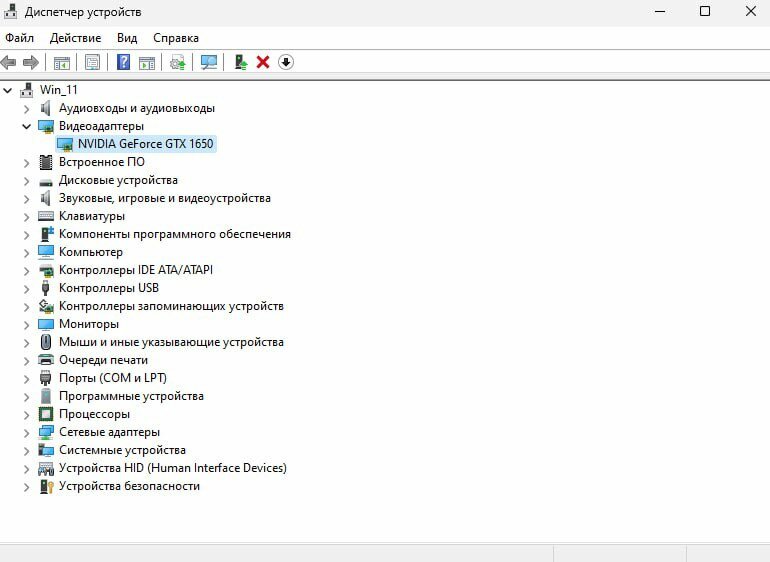Select NVIDIA GeForce GTX 1650 device

(x=145, y=144)
